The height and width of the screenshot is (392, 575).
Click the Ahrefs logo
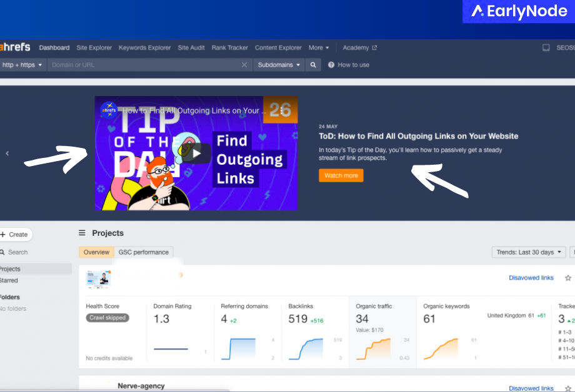(x=15, y=47)
